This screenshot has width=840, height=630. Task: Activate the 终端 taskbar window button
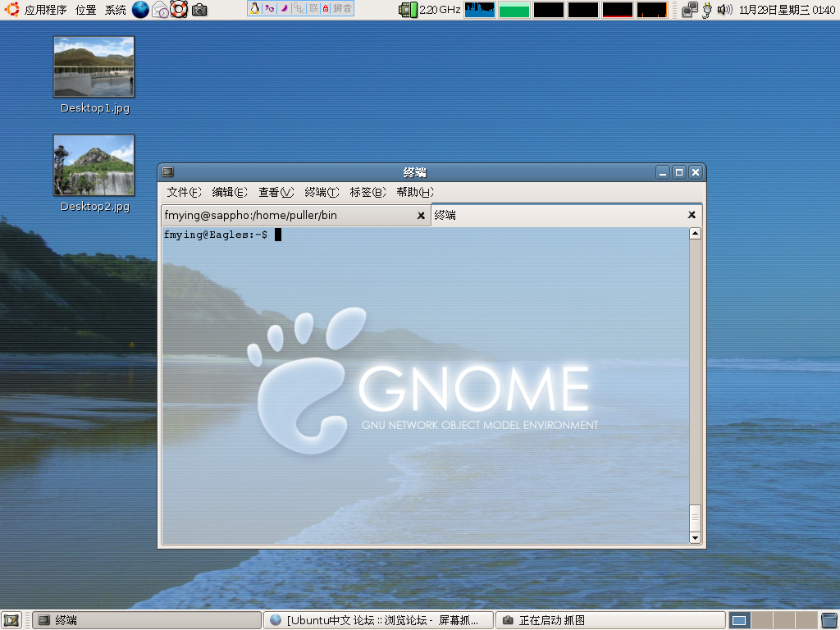(x=147, y=621)
